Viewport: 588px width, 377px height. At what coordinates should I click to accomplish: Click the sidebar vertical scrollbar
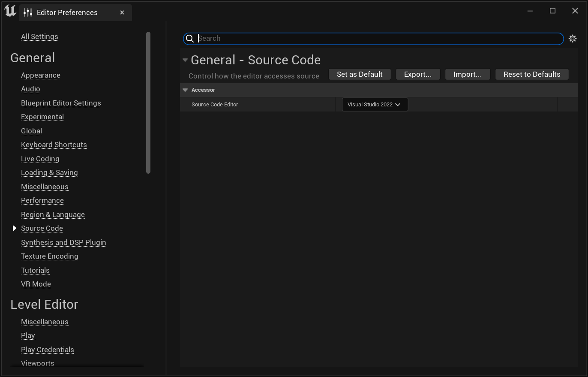pos(148,103)
